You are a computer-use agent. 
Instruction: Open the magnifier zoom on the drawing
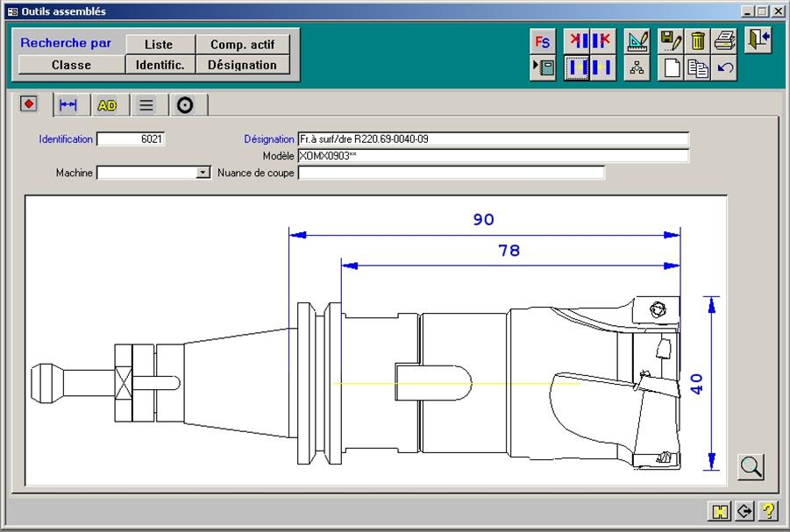click(x=751, y=466)
